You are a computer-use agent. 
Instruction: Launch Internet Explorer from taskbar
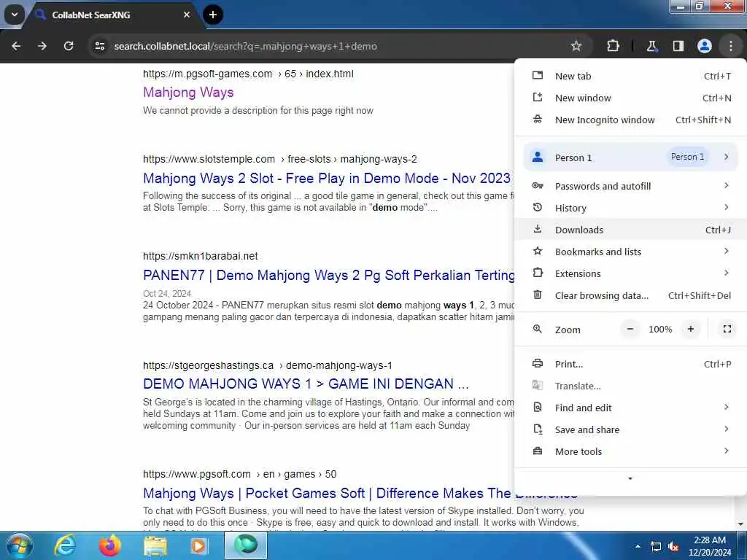click(65, 545)
